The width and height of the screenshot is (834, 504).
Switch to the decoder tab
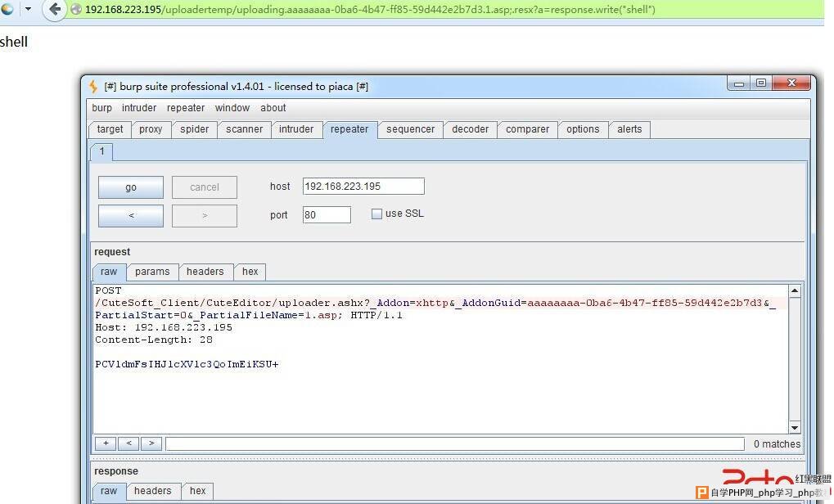(470, 129)
